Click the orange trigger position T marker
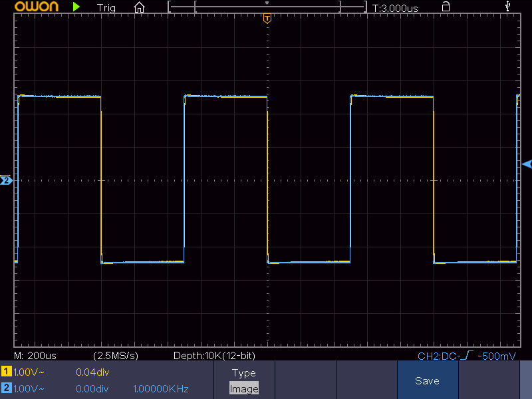Image resolution: width=532 pixels, height=399 pixels. pyautogui.click(x=267, y=19)
